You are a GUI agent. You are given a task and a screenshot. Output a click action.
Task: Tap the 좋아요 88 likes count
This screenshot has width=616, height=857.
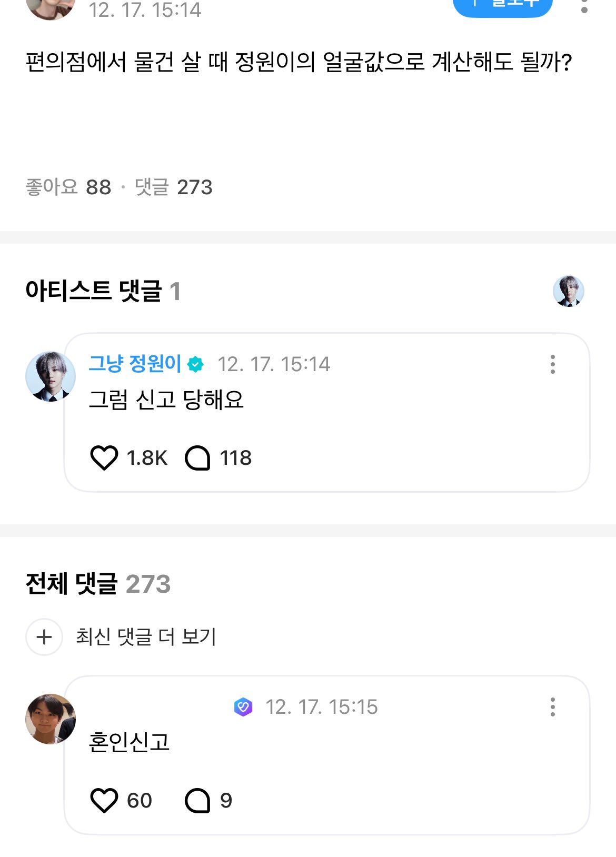tap(68, 187)
